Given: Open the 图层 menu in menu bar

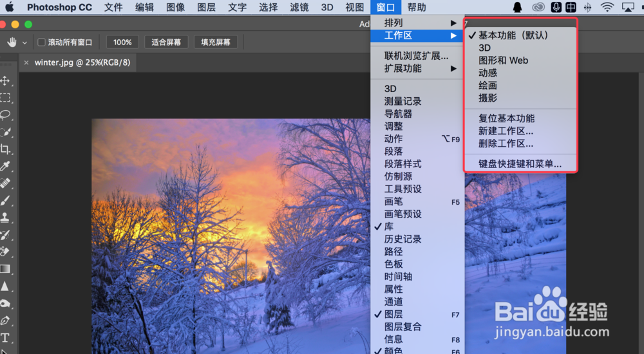Looking at the screenshot, I should tap(206, 7).
